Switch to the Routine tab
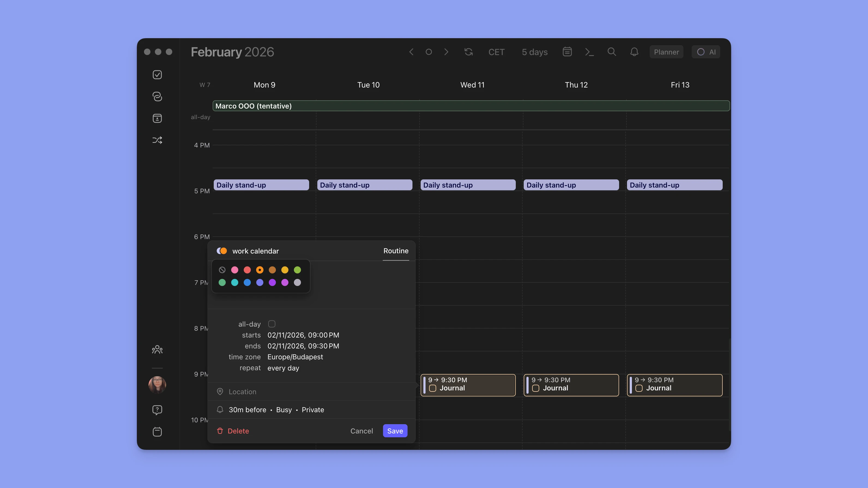Screen dimensions: 868x488 tap(396, 251)
